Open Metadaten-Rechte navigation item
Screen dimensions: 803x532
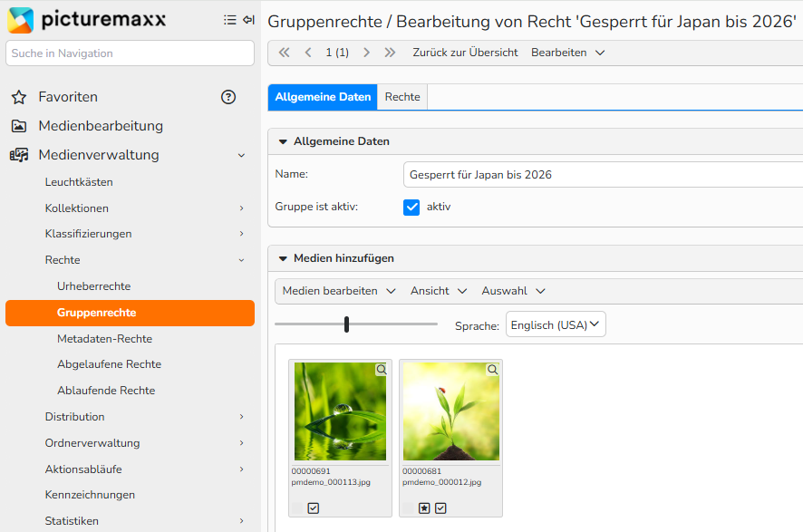pyautogui.click(x=104, y=338)
